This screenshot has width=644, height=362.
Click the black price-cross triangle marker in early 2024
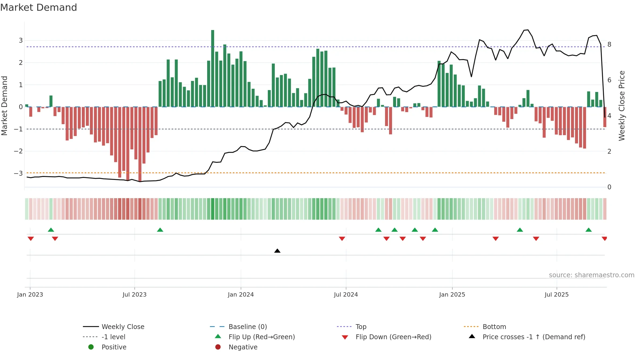[x=277, y=251]
